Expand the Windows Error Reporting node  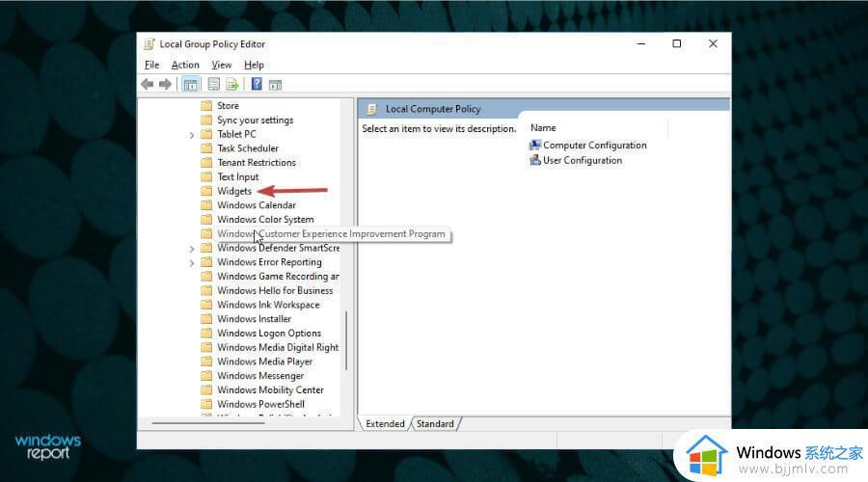(x=192, y=263)
